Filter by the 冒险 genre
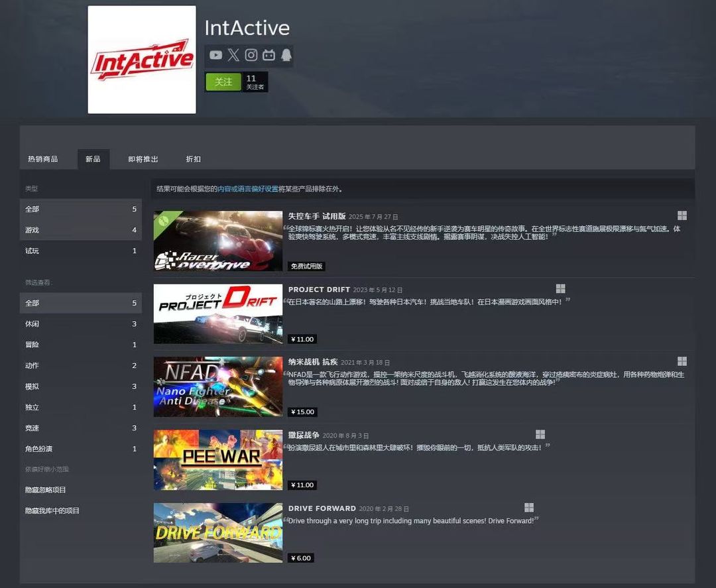 tap(81, 345)
